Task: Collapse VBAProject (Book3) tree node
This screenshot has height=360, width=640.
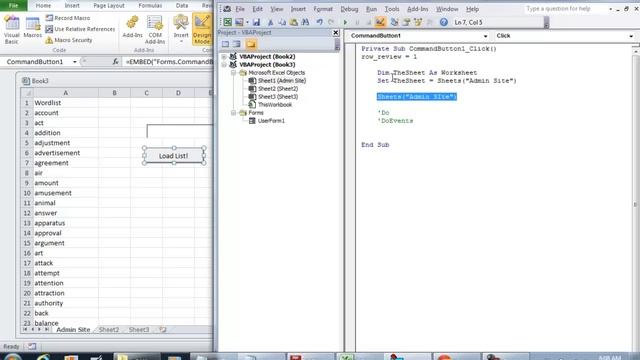Action: [224, 64]
